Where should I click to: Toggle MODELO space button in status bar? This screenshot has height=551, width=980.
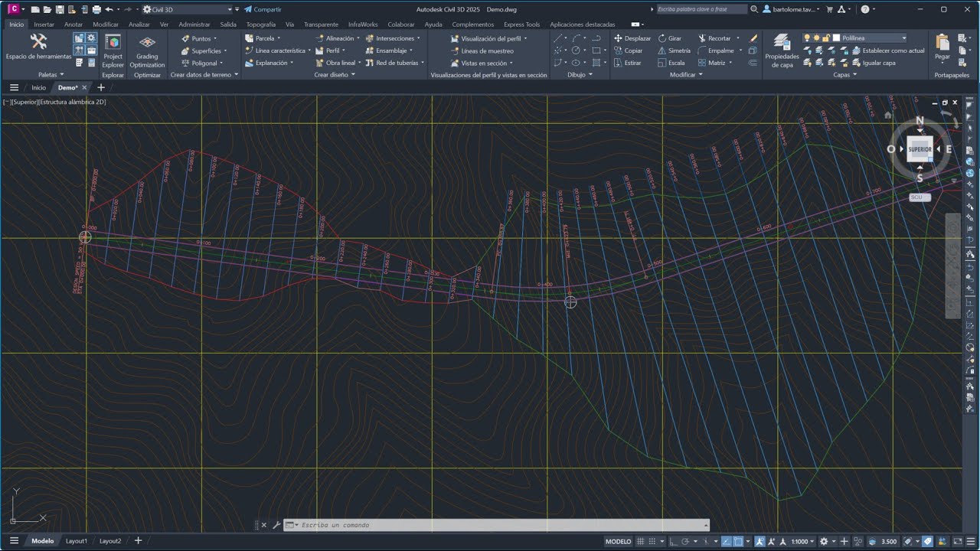tap(619, 541)
